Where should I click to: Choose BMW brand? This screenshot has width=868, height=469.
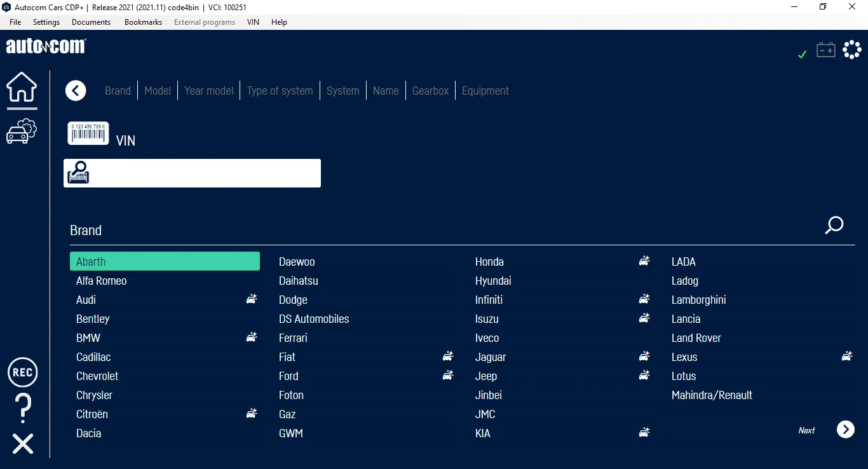(88, 338)
